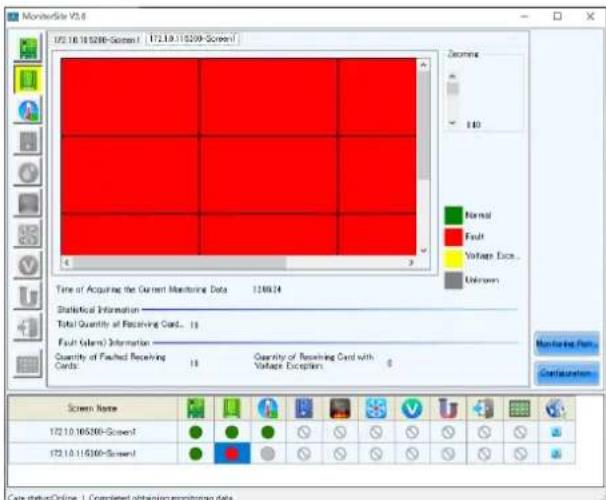Click the Zooming slider thumb
Screen dimensions: 606x500
(x=453, y=89)
